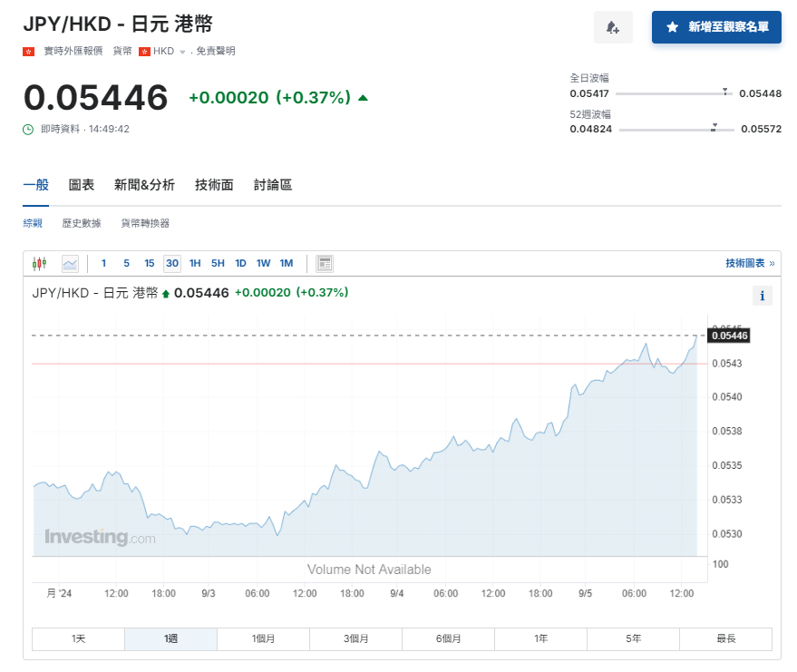Click the info icon on the chart
The width and height of the screenshot is (797, 672).
(763, 296)
